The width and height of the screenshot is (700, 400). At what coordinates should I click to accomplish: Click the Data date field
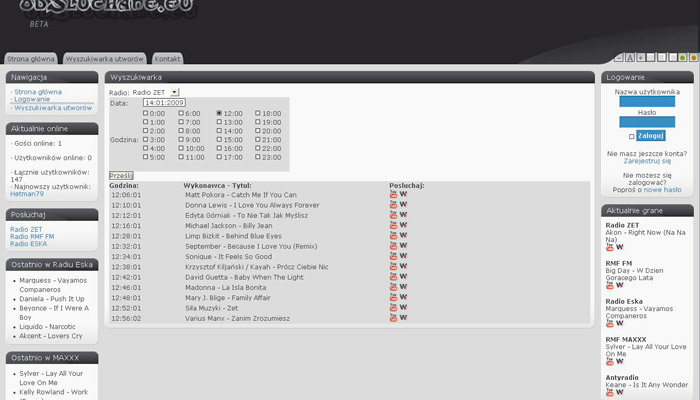[164, 103]
